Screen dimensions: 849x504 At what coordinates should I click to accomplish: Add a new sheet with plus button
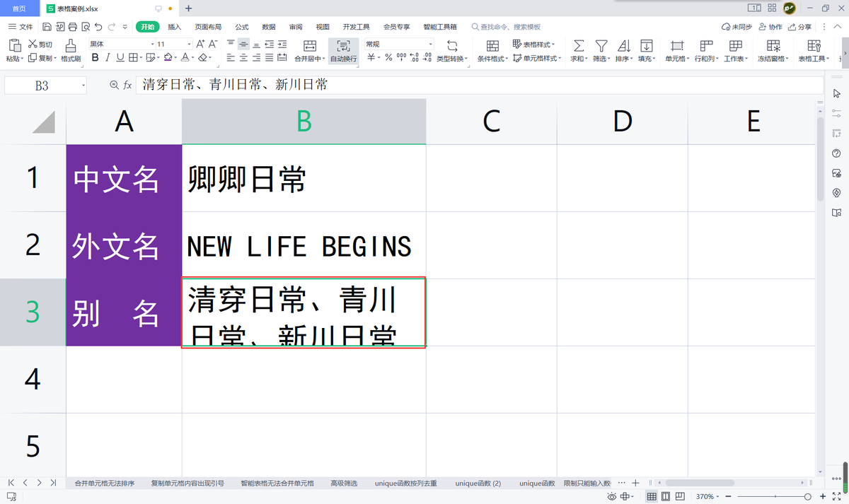point(635,483)
